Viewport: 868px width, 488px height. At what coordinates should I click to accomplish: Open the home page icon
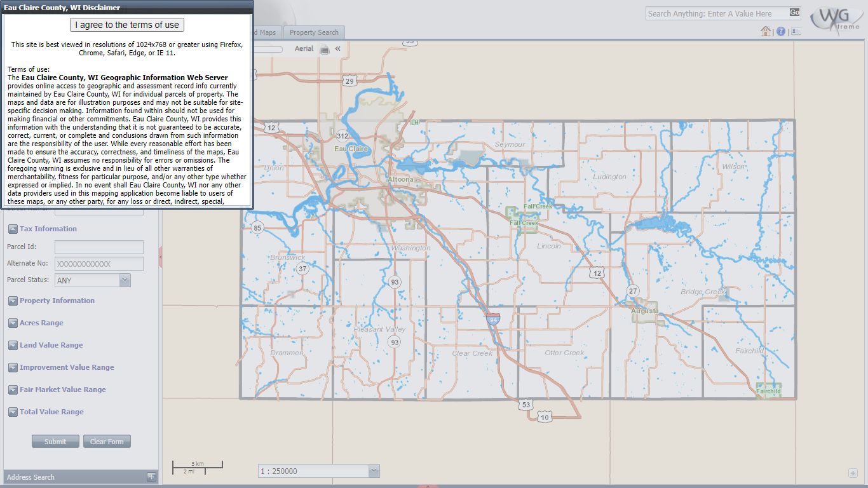coord(766,31)
